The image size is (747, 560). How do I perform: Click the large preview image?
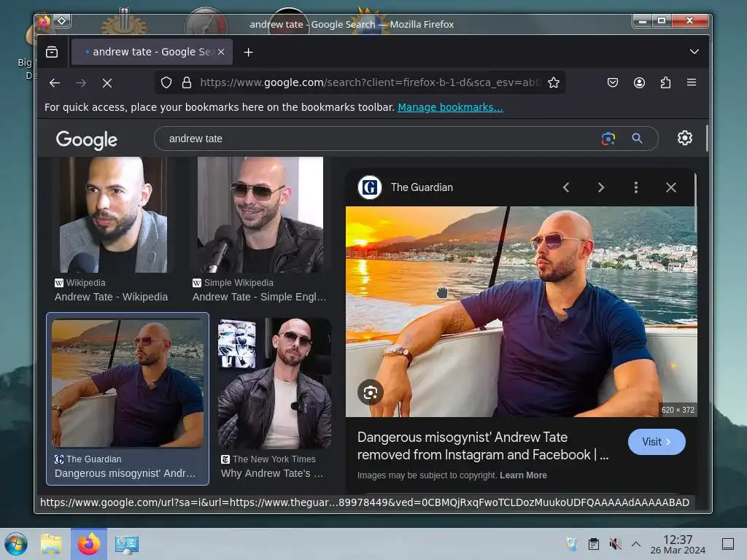[x=521, y=311]
